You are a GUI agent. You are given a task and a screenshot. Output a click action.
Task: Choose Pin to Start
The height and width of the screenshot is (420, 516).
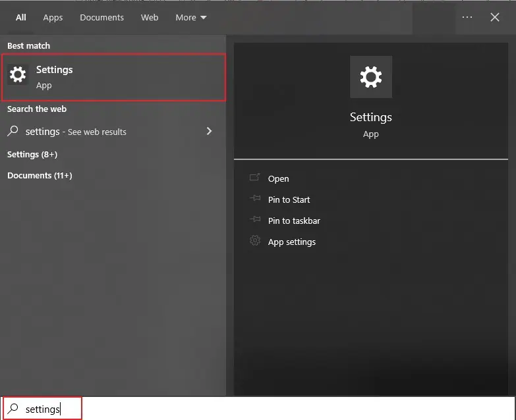point(289,199)
